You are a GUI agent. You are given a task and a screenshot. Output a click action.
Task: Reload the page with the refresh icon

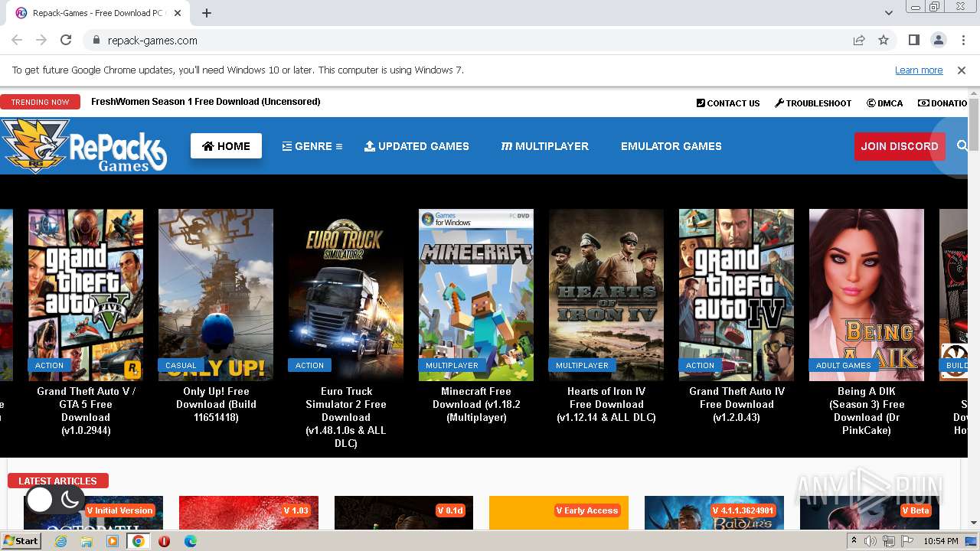pos(66,40)
